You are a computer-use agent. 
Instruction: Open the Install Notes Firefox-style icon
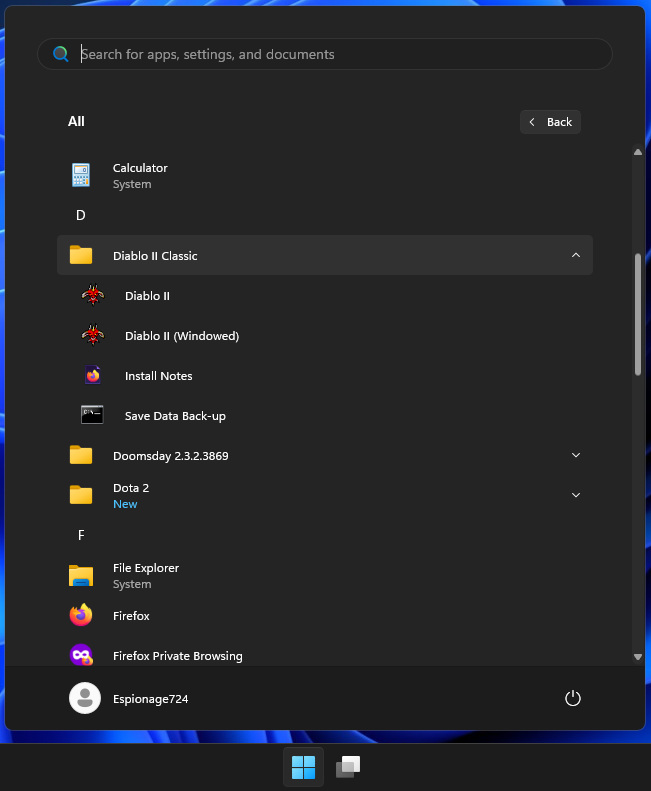click(93, 376)
